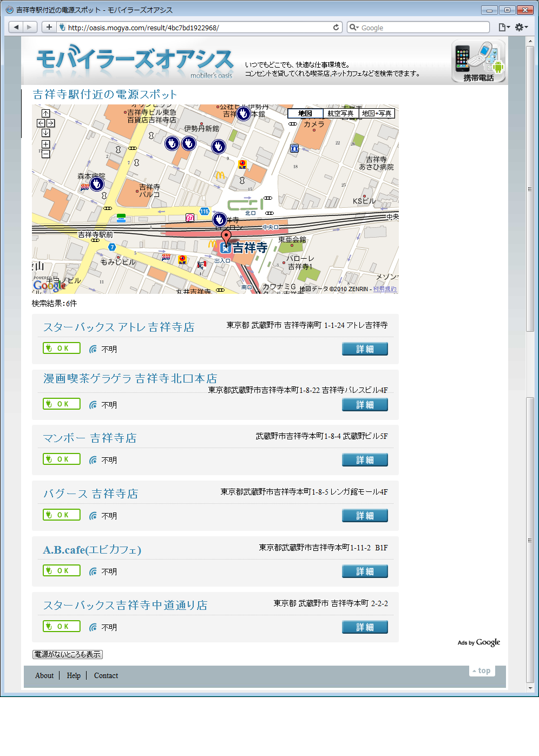Select the rightmost power marker below 伊勢丹新館

pos(218,146)
